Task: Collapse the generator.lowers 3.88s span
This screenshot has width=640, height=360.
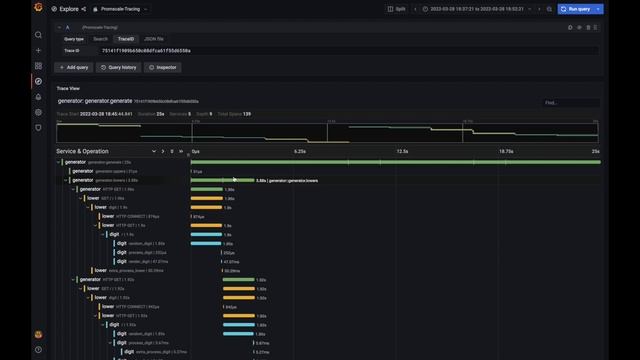Action: 65,180
